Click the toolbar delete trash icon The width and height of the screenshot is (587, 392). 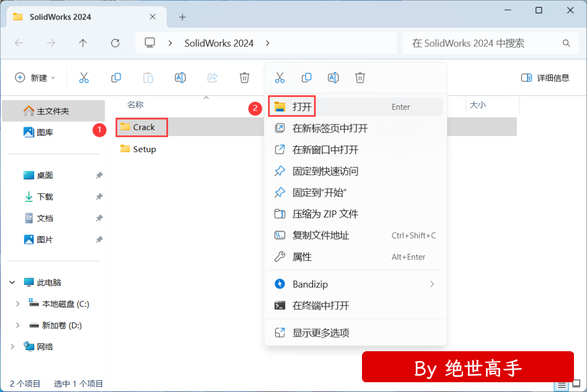pyautogui.click(x=245, y=78)
